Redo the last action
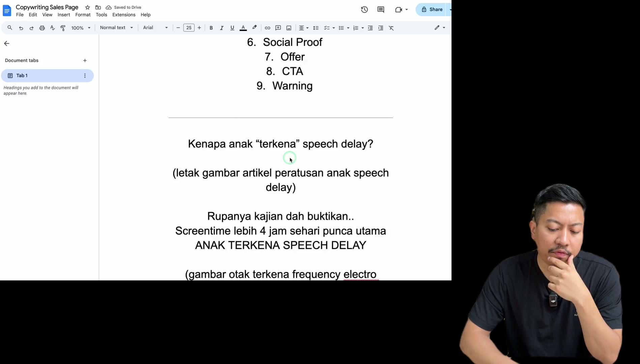This screenshot has height=364, width=640. (x=31, y=28)
